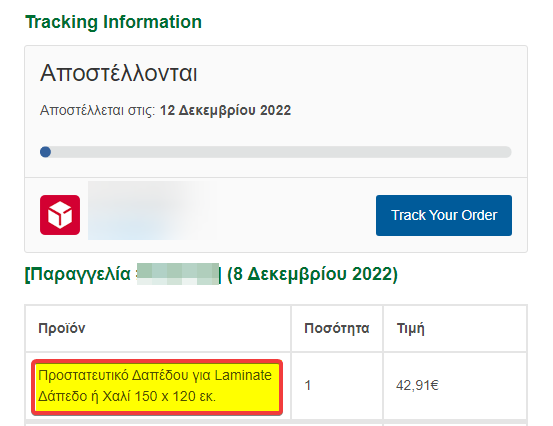This screenshot has width=553, height=426.
Task: Click the quantity value 1 cell
Action: coord(337,385)
